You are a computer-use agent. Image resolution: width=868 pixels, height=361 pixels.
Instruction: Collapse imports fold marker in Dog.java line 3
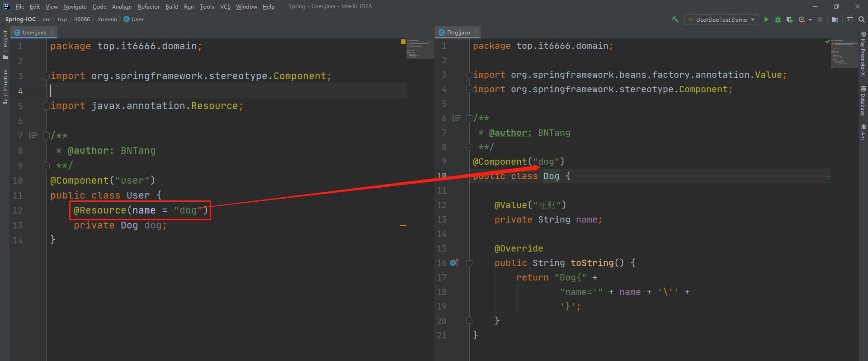[x=469, y=75]
